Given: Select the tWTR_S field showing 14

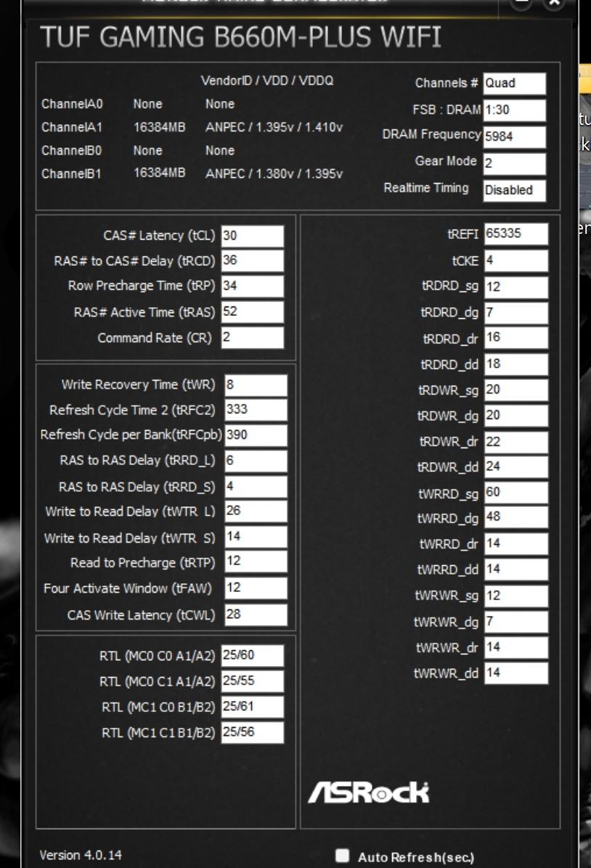Looking at the screenshot, I should pos(256,537).
